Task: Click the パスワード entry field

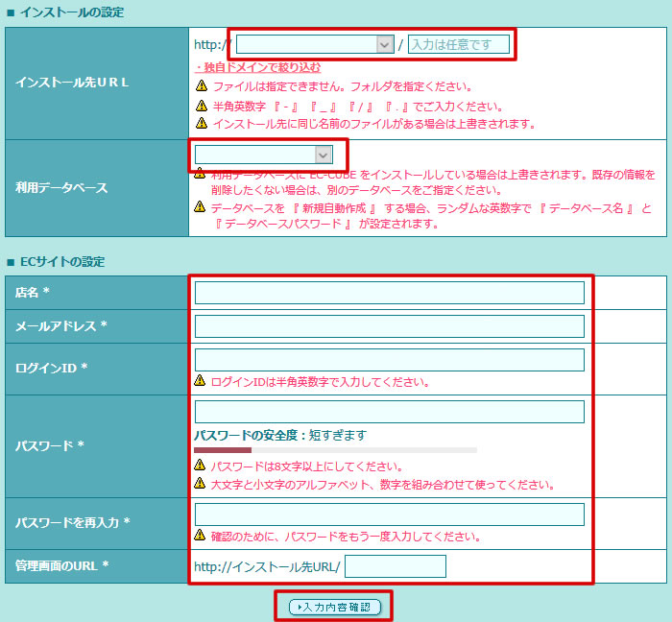Action: [x=389, y=412]
